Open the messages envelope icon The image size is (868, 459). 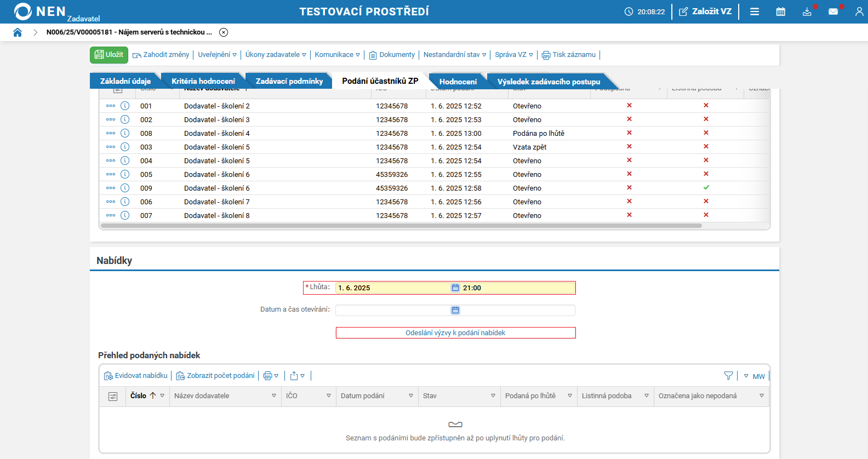[833, 12]
